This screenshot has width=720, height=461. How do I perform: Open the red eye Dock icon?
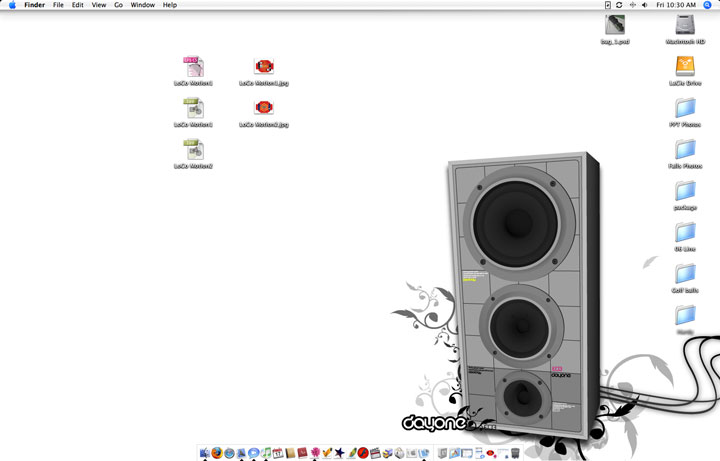491,453
